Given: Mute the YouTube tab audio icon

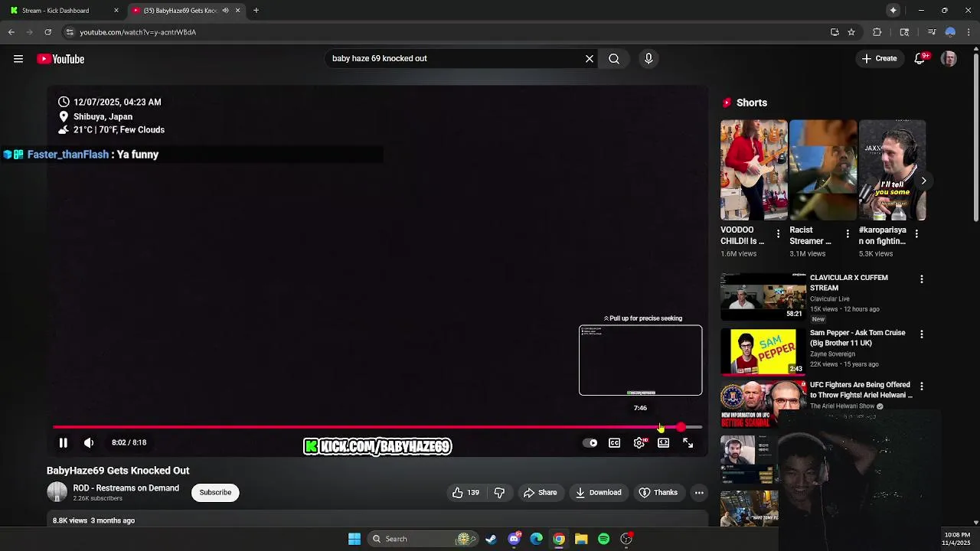Looking at the screenshot, I should (225, 11).
